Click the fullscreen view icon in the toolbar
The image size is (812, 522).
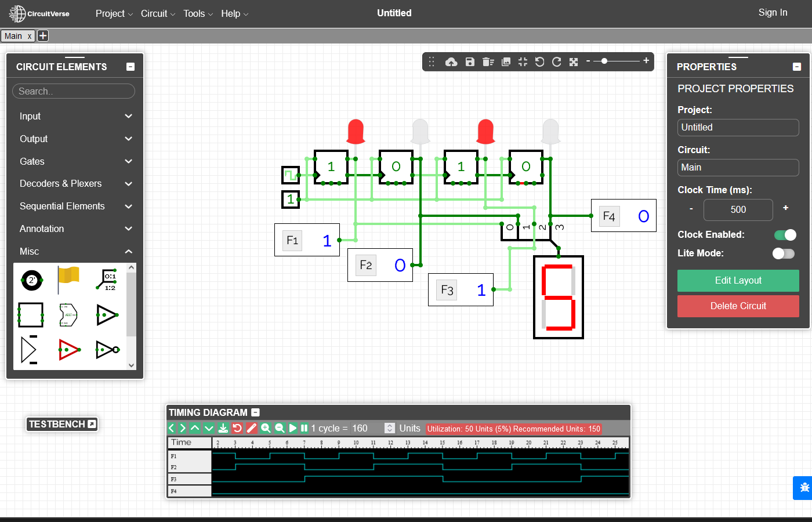click(x=574, y=61)
